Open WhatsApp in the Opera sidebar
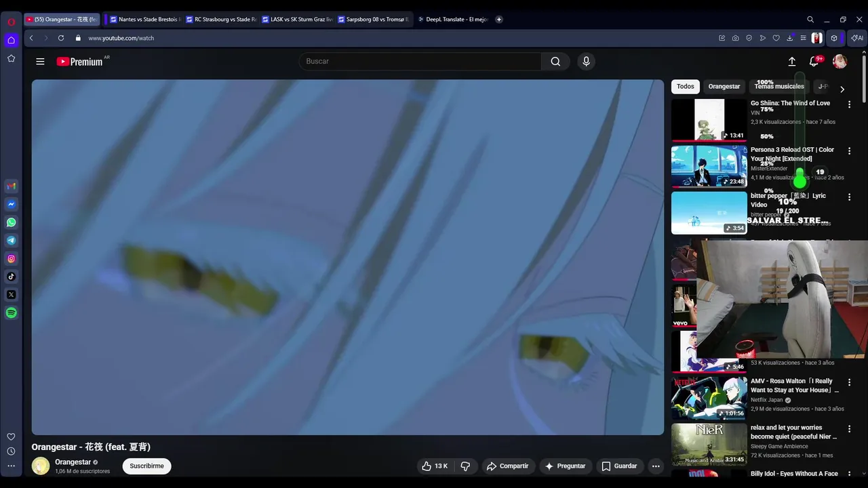This screenshot has height=488, width=868. pyautogui.click(x=12, y=222)
